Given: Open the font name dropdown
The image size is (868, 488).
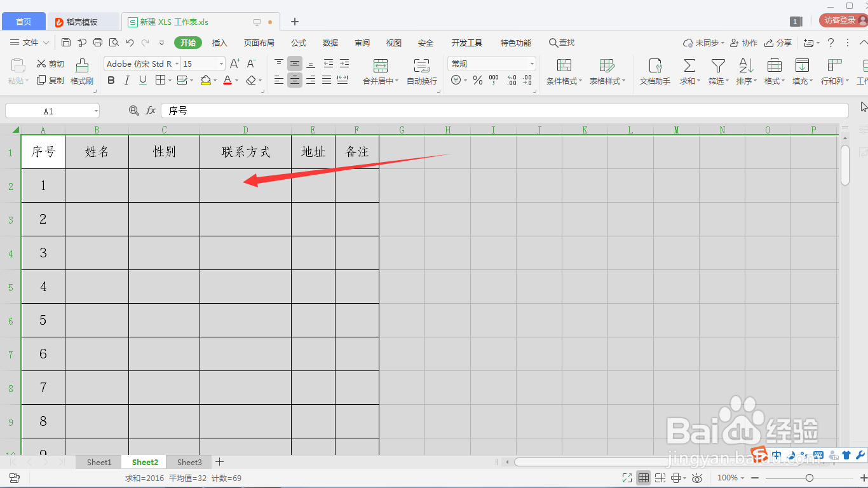Looking at the screenshot, I should pyautogui.click(x=177, y=64).
